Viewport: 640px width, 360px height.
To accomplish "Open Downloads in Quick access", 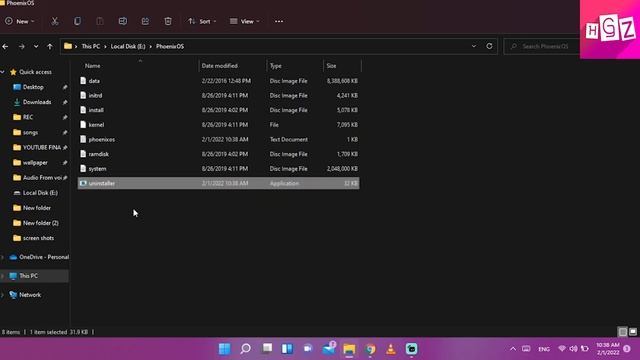I will [37, 102].
